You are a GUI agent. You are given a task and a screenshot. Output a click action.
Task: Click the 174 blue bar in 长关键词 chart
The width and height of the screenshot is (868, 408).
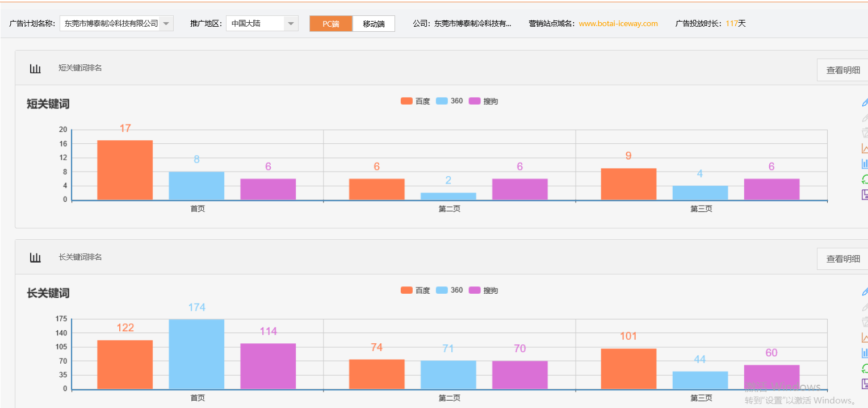tap(196, 355)
